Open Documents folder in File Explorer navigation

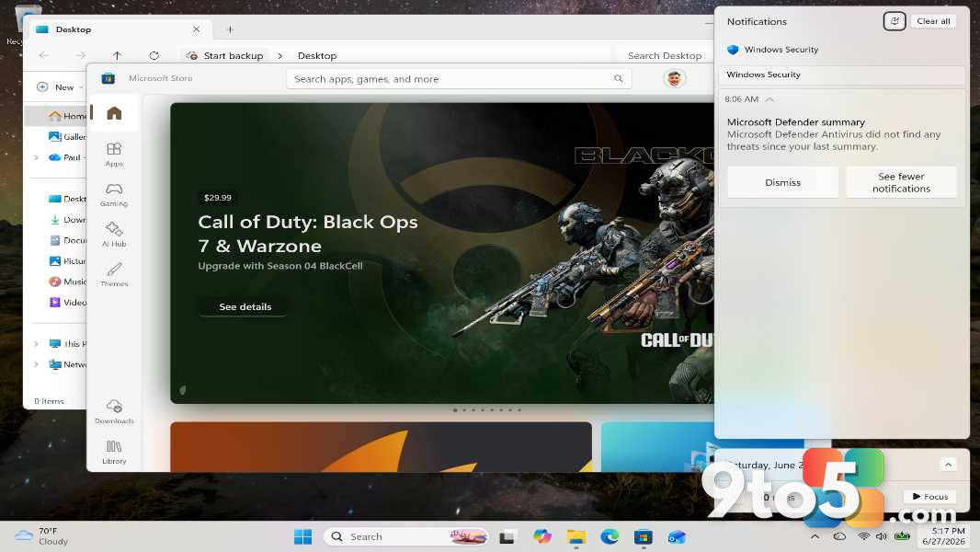point(65,240)
